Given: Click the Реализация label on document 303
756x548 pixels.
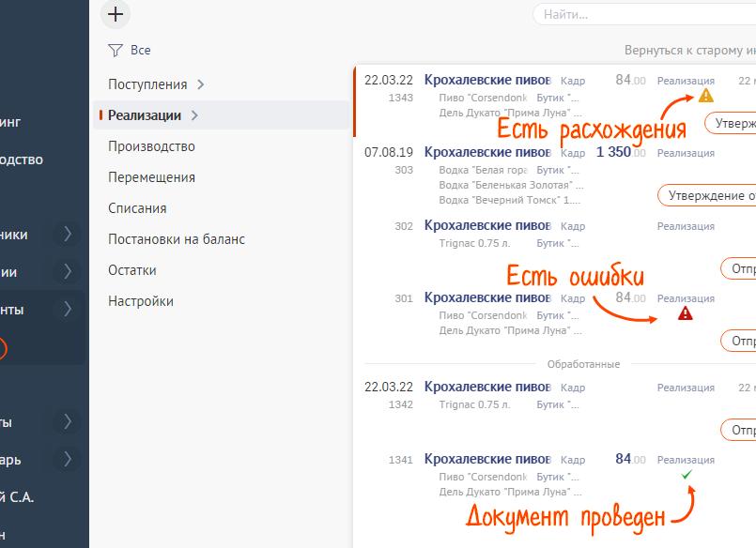Looking at the screenshot, I should point(686,153).
